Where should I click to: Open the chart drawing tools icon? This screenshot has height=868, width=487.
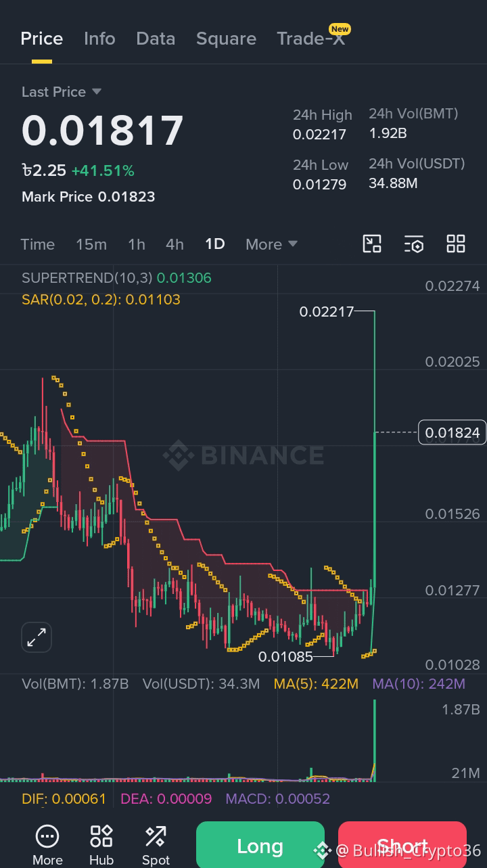tap(372, 244)
